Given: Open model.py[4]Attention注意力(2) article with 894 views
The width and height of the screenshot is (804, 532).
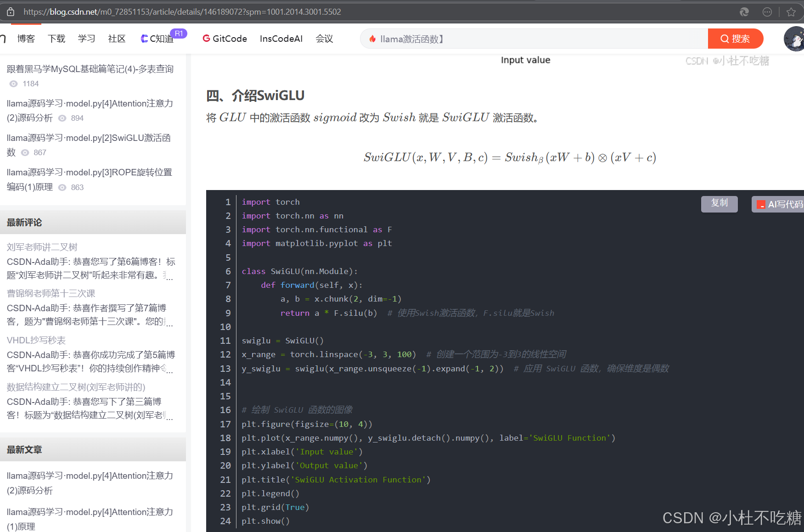Looking at the screenshot, I should point(90,111).
